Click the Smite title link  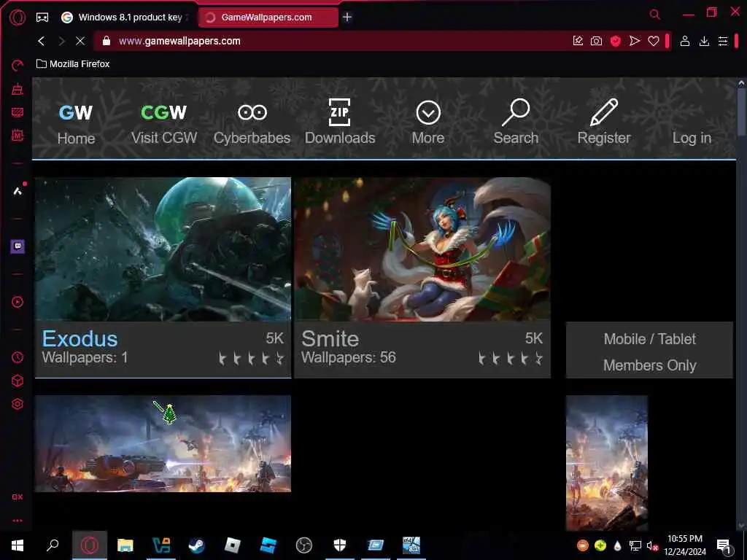pyautogui.click(x=330, y=338)
